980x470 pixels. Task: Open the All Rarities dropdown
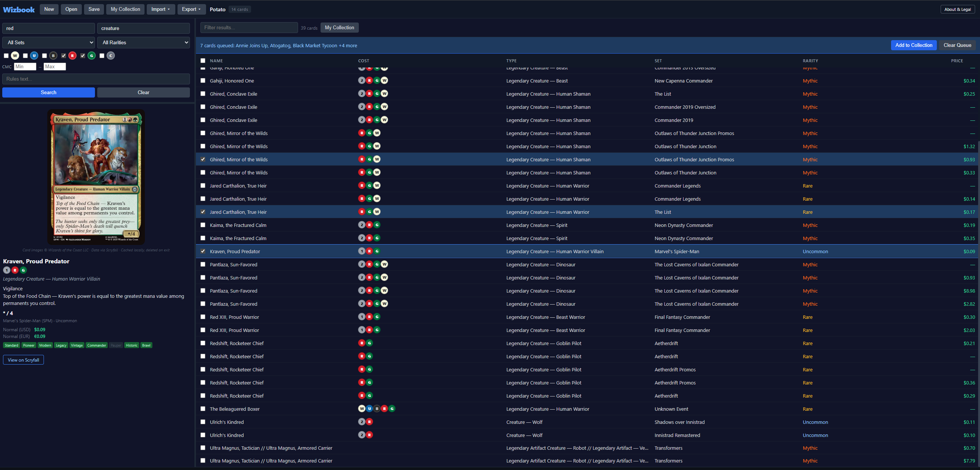coord(143,42)
